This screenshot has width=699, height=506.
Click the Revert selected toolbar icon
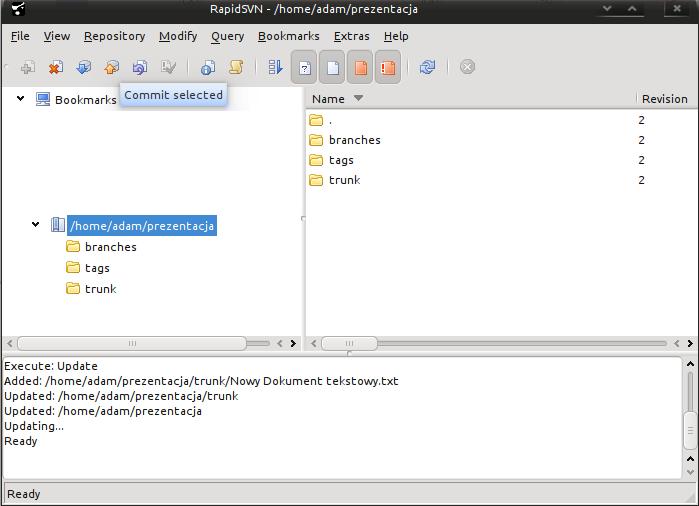tap(140, 68)
